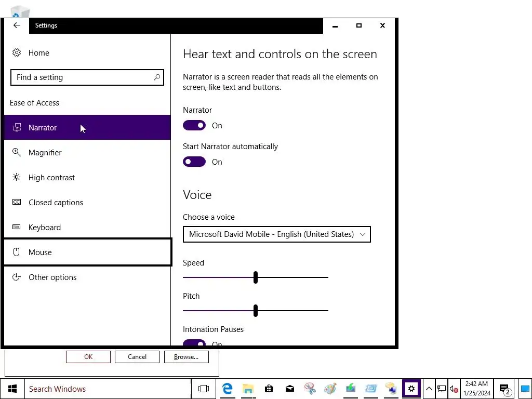Click the magnifier icon in Find a setting
The image size is (532, 399).
(157, 77)
